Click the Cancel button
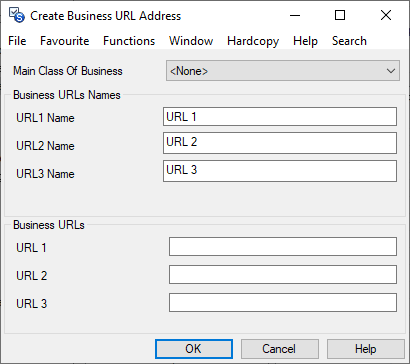The width and height of the screenshot is (410, 364). [280, 349]
